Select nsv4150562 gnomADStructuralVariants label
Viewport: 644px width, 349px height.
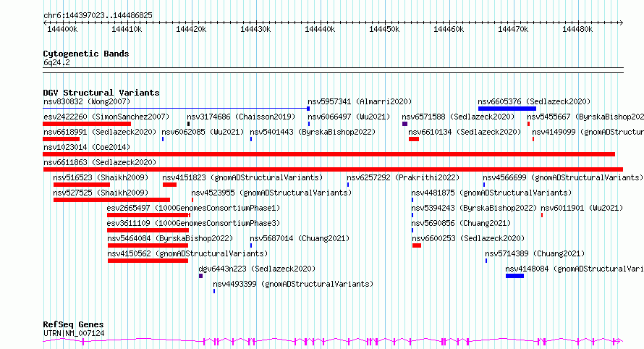[x=187, y=253]
